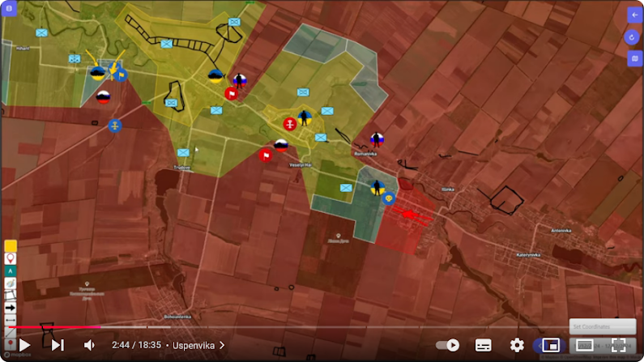This screenshot has height=362, width=644.
Task: Click the Set Coordinates input field
Action: [x=603, y=326]
